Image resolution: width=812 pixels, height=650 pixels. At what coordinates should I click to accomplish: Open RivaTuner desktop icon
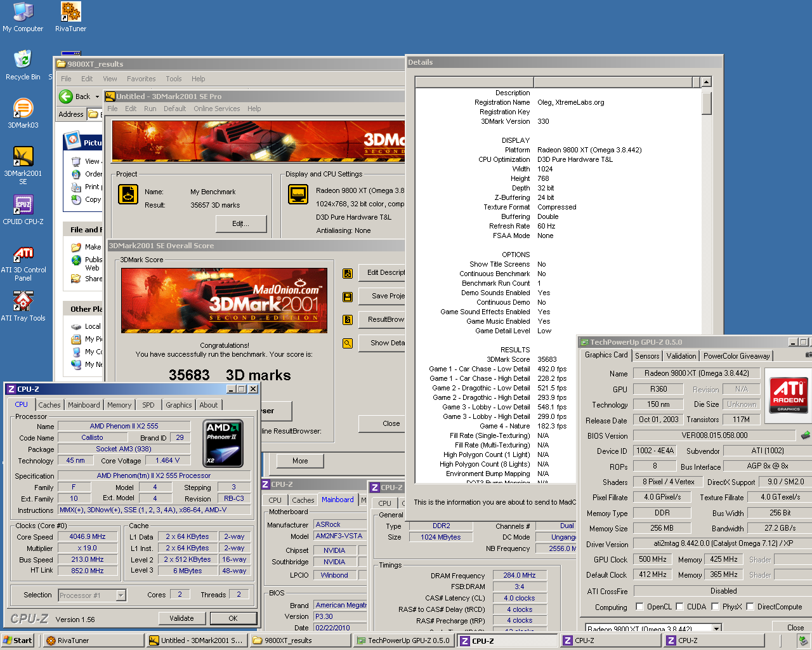coord(70,17)
